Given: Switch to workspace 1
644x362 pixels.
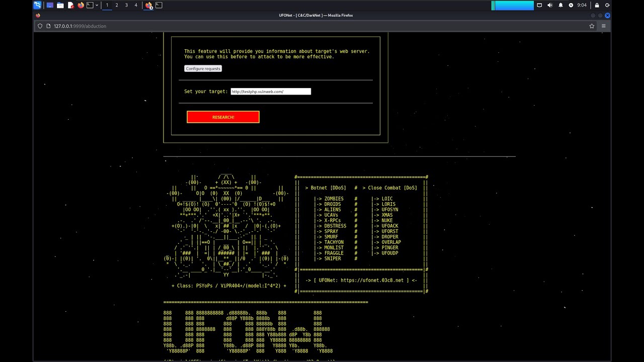Looking at the screenshot, I should 107,5.
